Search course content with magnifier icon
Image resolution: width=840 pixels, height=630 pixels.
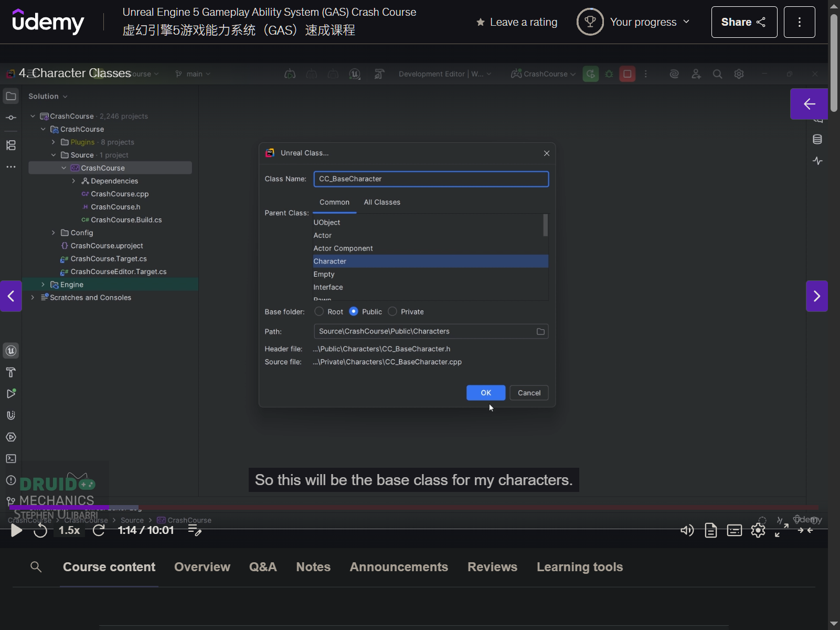pos(36,567)
